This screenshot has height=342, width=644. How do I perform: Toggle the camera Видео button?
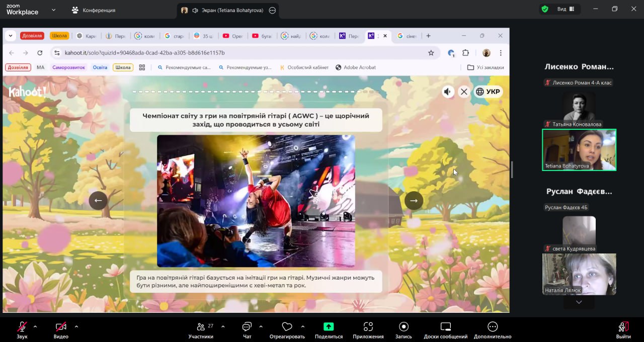[61, 327]
